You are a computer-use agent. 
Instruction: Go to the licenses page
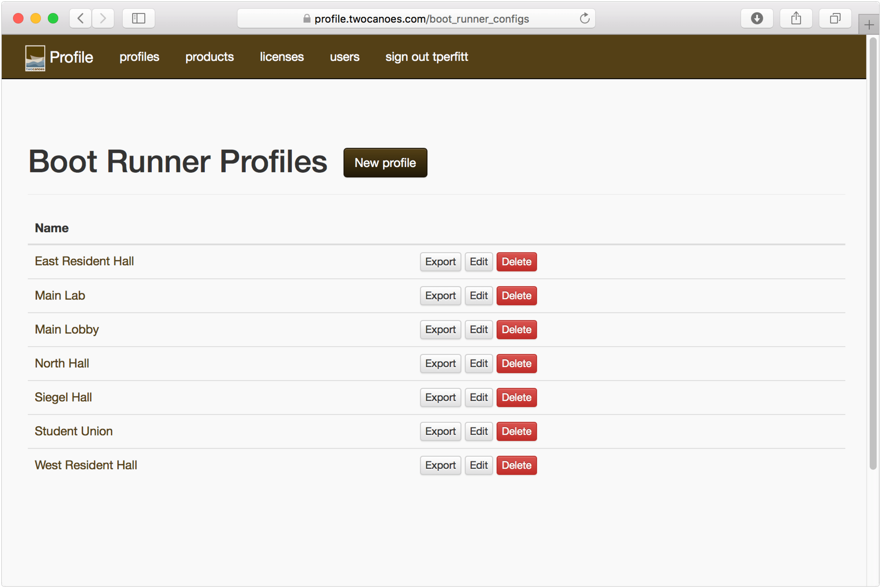(x=282, y=57)
